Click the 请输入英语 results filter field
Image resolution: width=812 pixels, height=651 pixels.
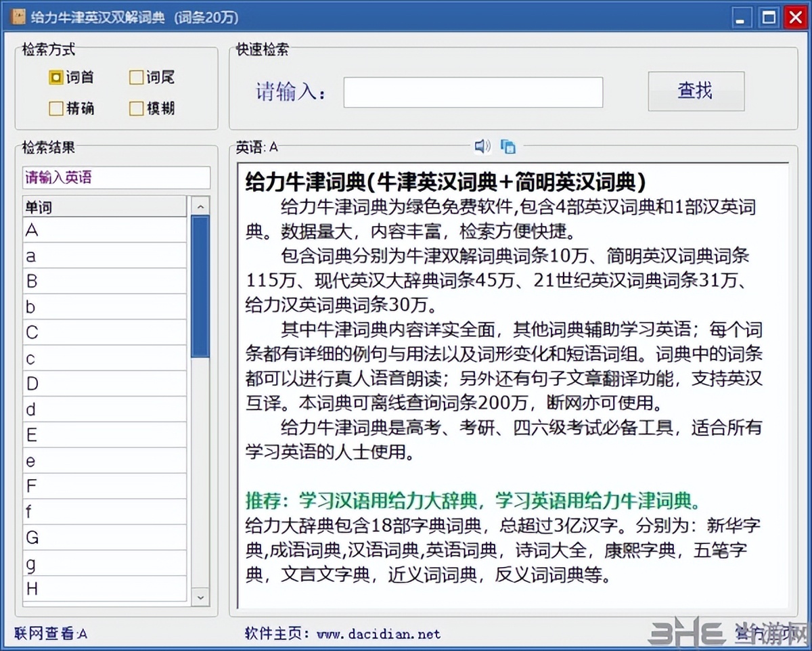pyautogui.click(x=116, y=178)
